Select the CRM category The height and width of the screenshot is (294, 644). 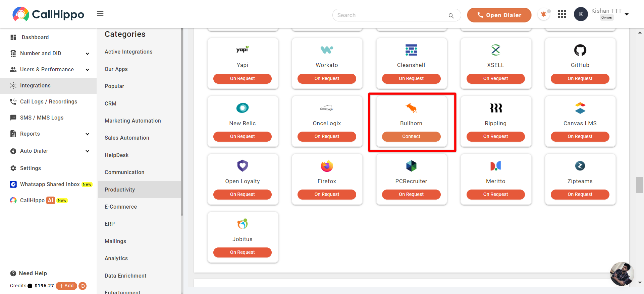coord(110,104)
